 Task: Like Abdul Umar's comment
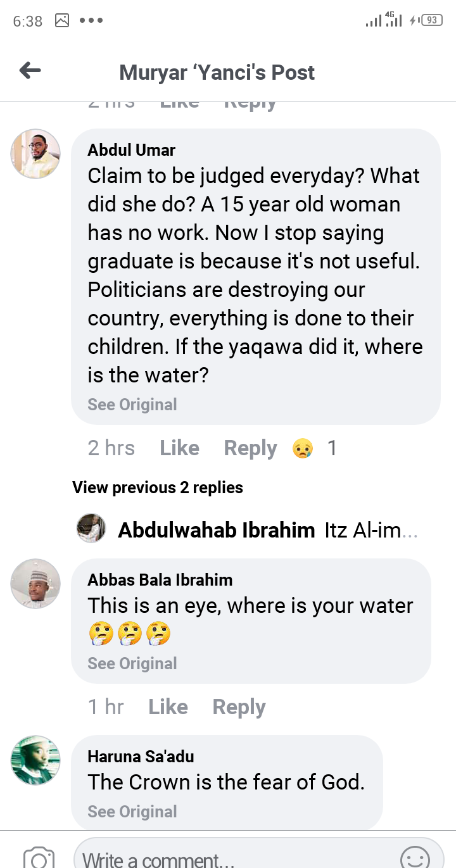pyautogui.click(x=179, y=448)
